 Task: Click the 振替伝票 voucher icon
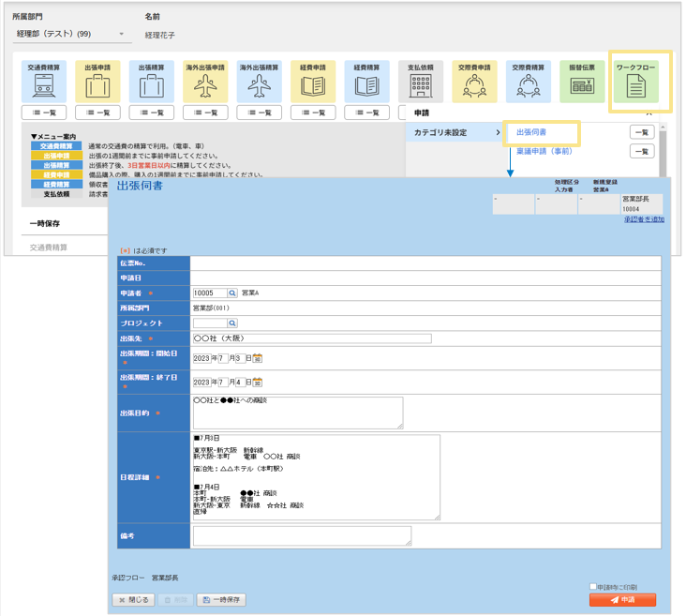[583, 87]
